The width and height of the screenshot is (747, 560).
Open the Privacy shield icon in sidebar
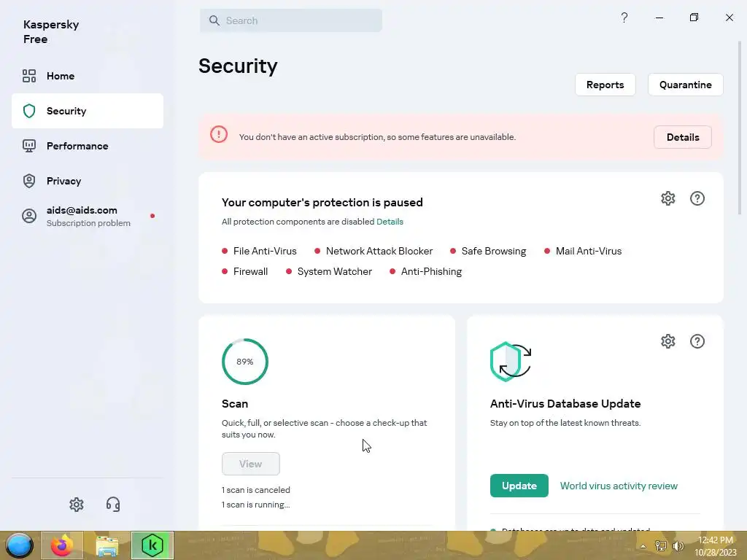[x=29, y=181]
